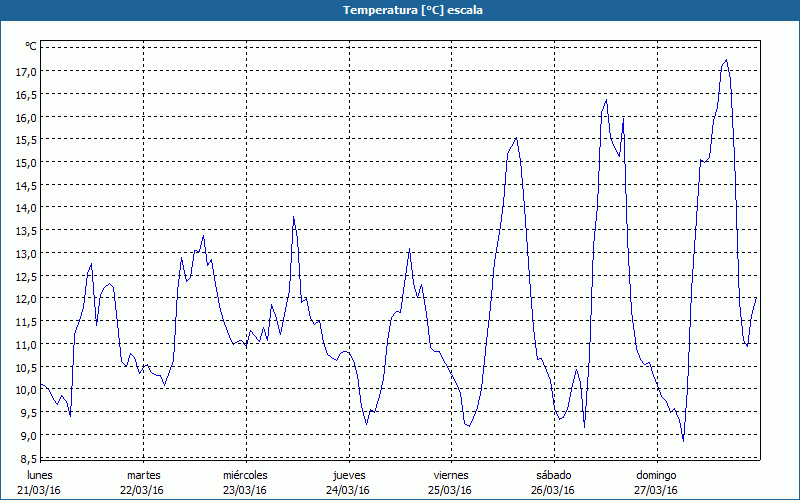Click the 'martes' day label
The image size is (800, 500).
click(143, 475)
